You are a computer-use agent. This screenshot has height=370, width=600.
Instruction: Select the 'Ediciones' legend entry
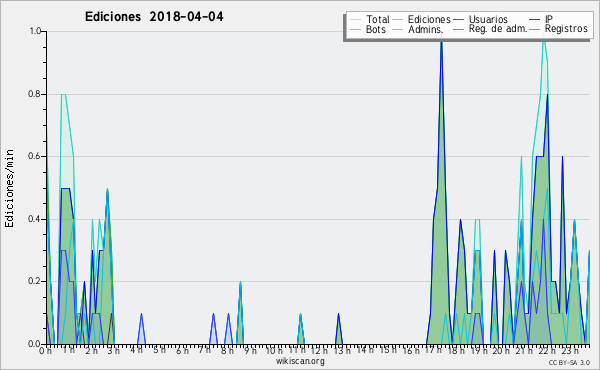point(429,19)
